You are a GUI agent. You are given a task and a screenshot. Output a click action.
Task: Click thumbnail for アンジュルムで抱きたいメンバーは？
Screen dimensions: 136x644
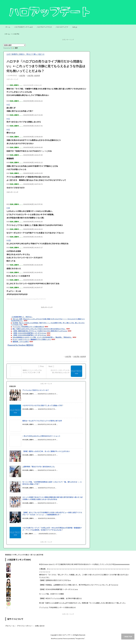[x=15, y=395]
